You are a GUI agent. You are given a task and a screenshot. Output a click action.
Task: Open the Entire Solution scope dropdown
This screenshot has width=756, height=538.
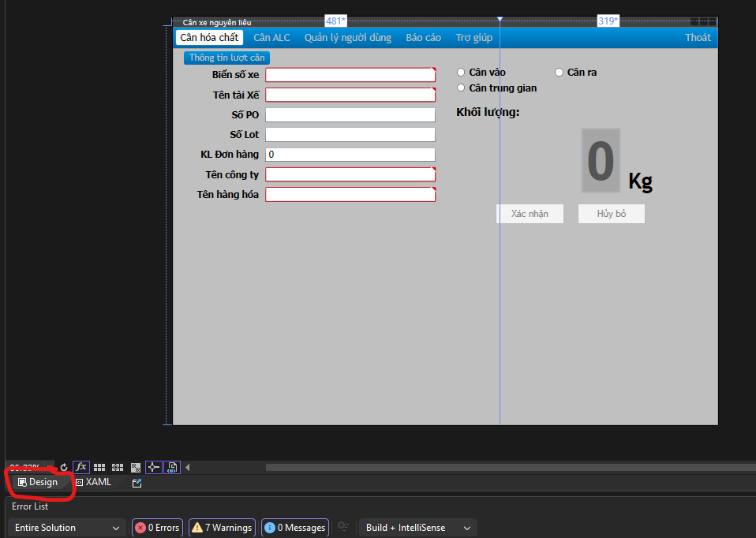(x=67, y=528)
